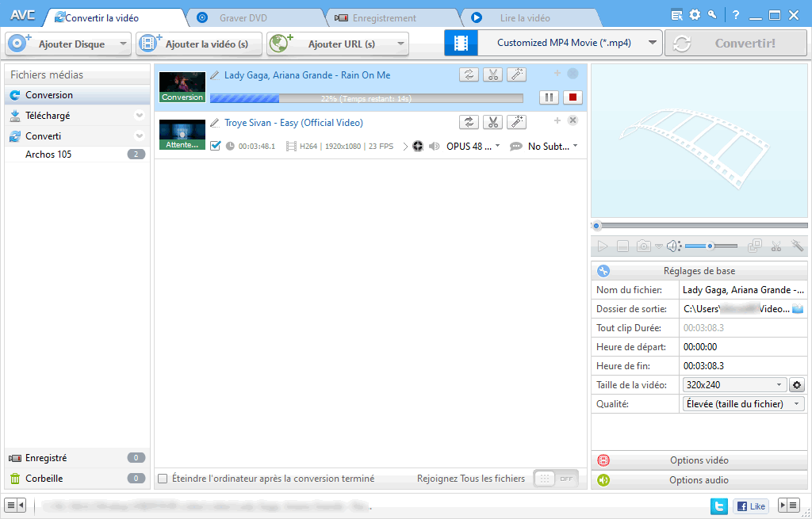The width and height of the screenshot is (812, 519).
Task: Select Conversion in the media sidebar
Action: point(78,95)
